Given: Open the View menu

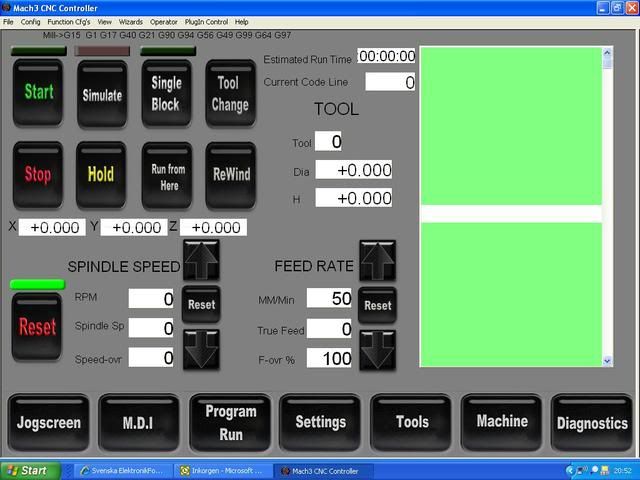Looking at the screenshot, I should pyautogui.click(x=104, y=22).
